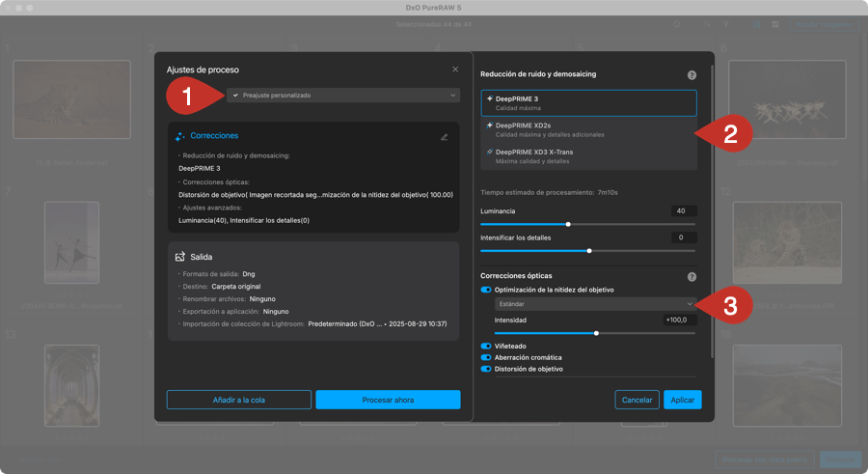Click the info icon in main toolbar
Screen dimensions: 868x474
tap(676, 24)
